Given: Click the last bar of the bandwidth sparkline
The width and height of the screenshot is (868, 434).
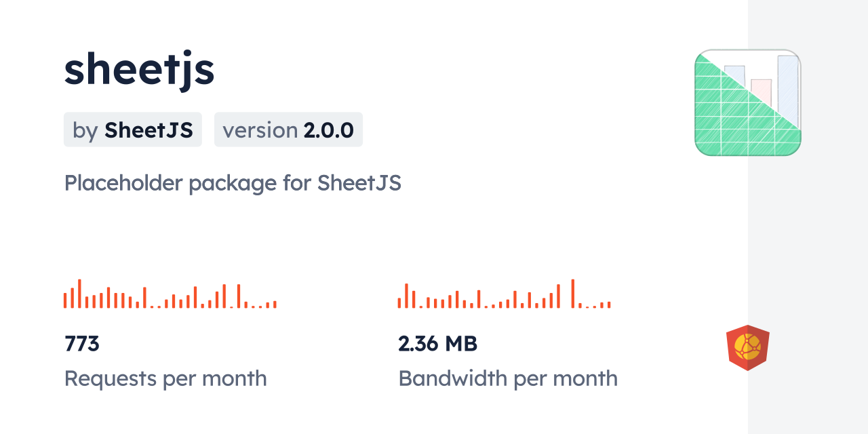Looking at the screenshot, I should pyautogui.click(x=609, y=305).
